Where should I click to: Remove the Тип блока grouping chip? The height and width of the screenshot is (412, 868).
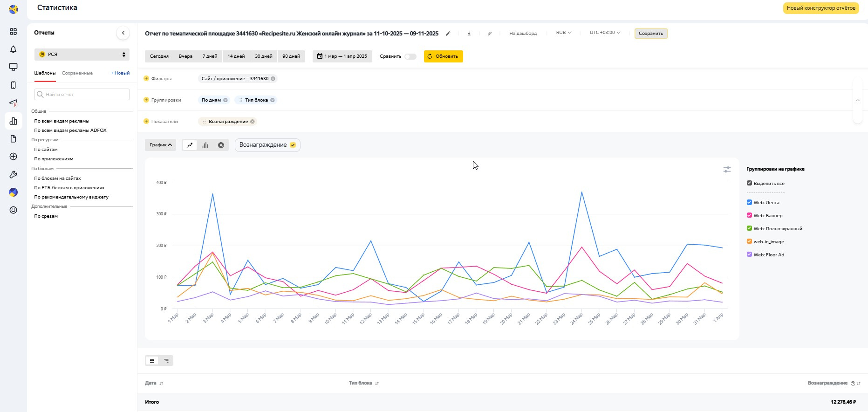(273, 100)
